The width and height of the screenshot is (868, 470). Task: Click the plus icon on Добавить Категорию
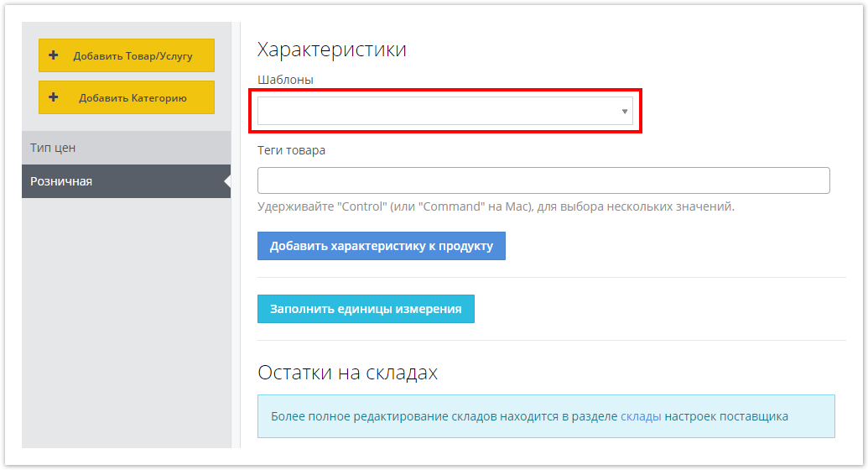point(53,97)
